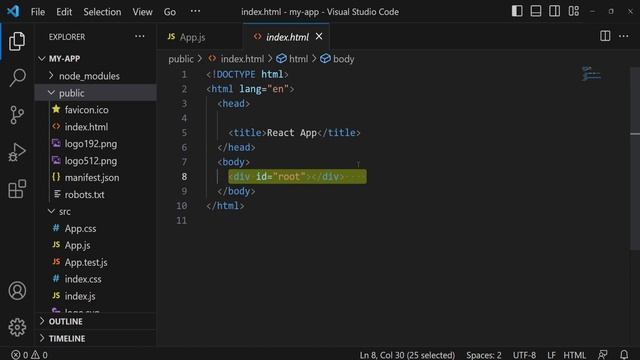The width and height of the screenshot is (640, 360).
Task: Place cursor on title React App line
Action: (x=294, y=133)
